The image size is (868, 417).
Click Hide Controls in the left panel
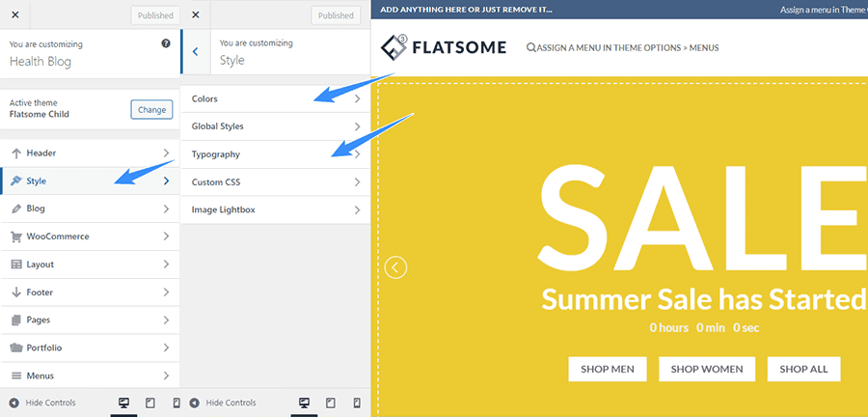tap(42, 403)
